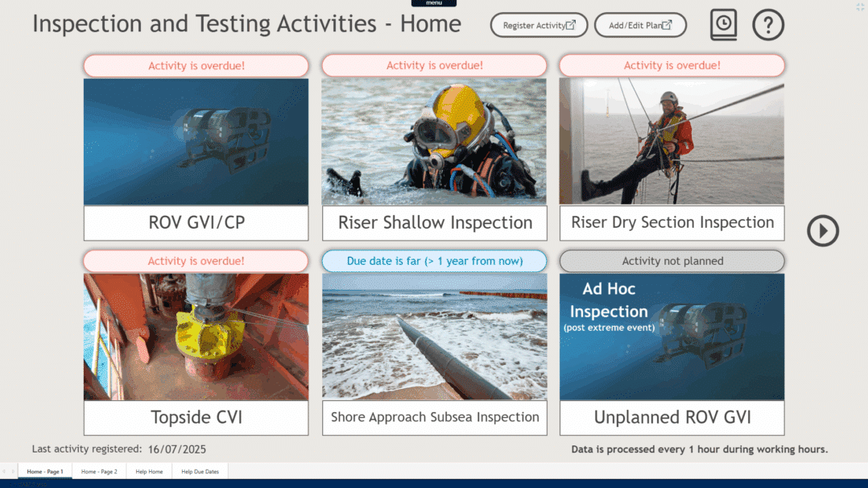Switch to Home - Page 2 tab
This screenshot has height=488, width=868.
click(x=99, y=471)
